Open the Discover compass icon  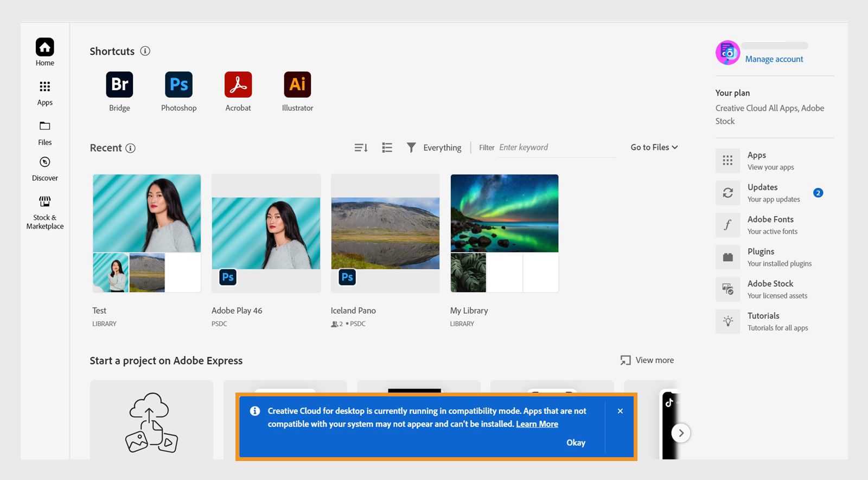(x=45, y=162)
